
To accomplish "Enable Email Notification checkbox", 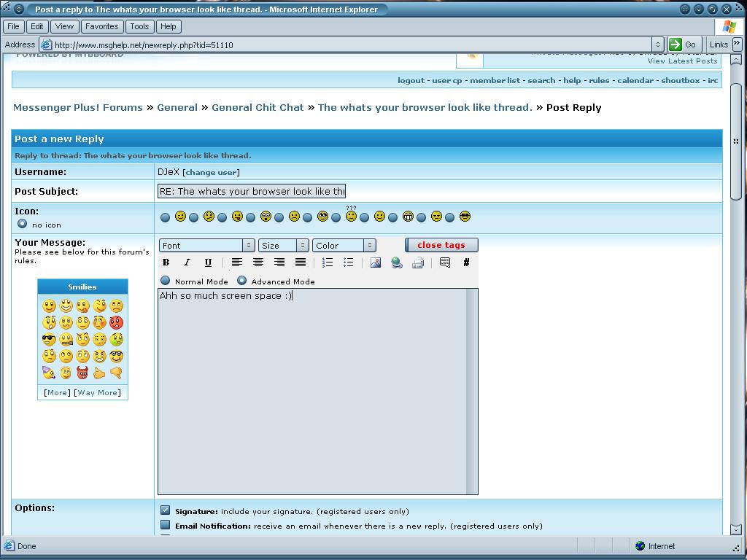I will (166, 525).
